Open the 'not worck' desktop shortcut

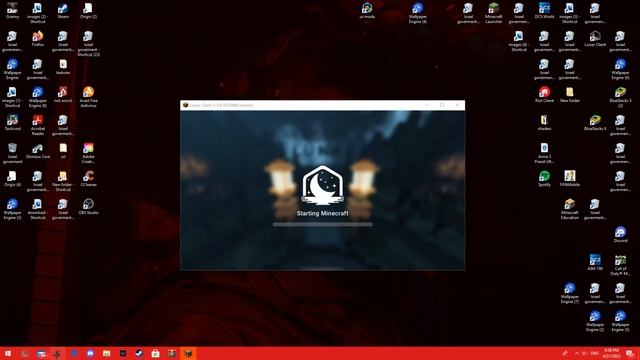coord(63,94)
